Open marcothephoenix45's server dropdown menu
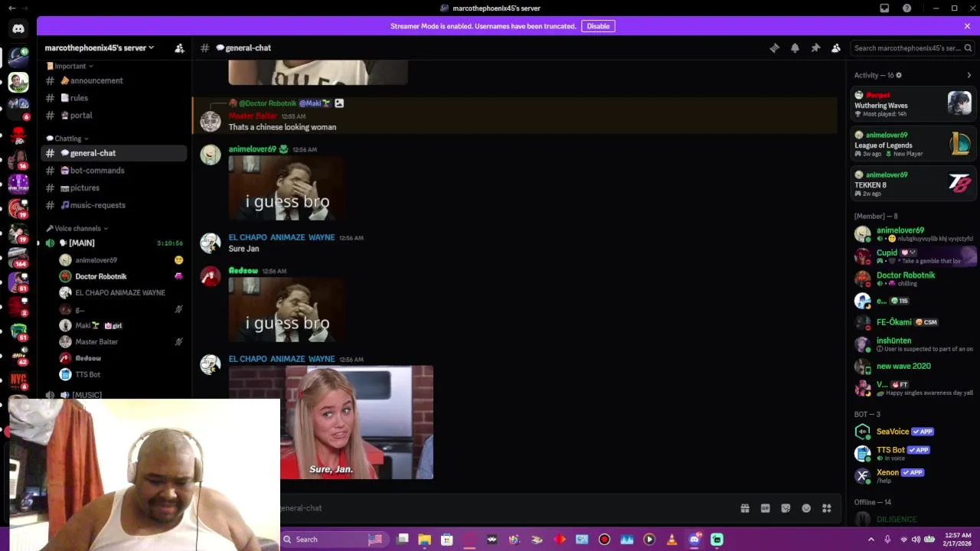980x551 pixels. point(100,48)
